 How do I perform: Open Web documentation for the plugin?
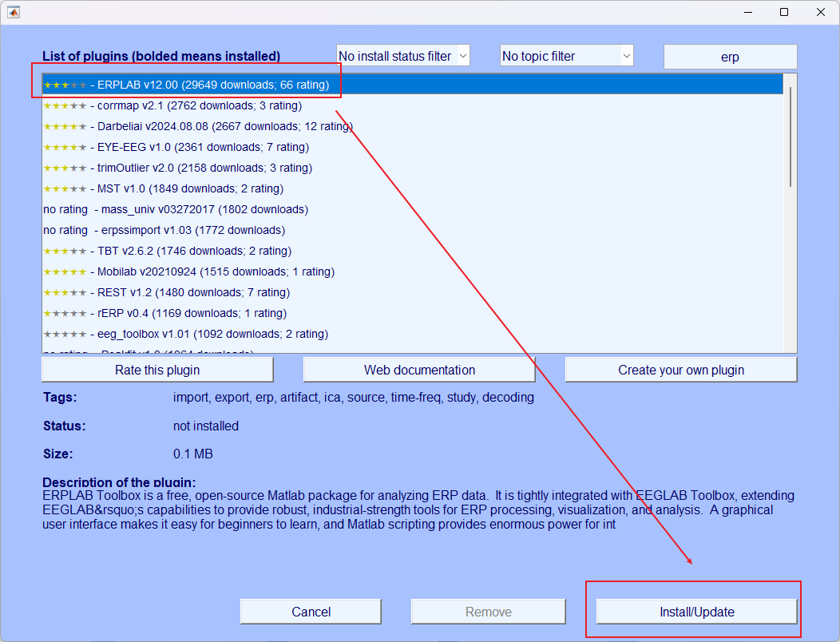pyautogui.click(x=419, y=370)
